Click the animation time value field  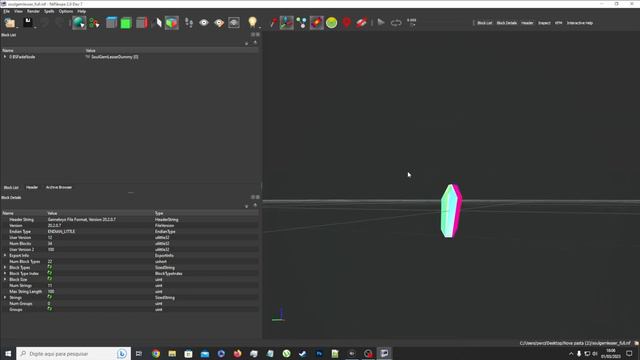click(x=411, y=20)
